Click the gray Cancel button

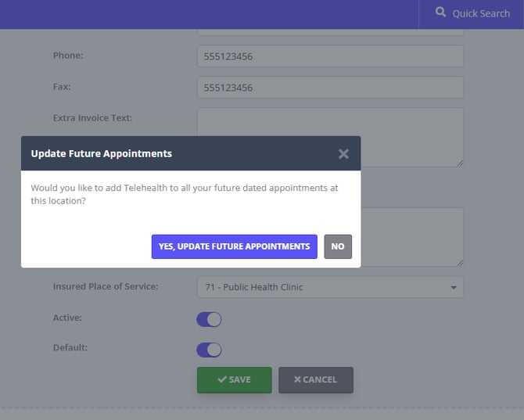[x=315, y=379]
